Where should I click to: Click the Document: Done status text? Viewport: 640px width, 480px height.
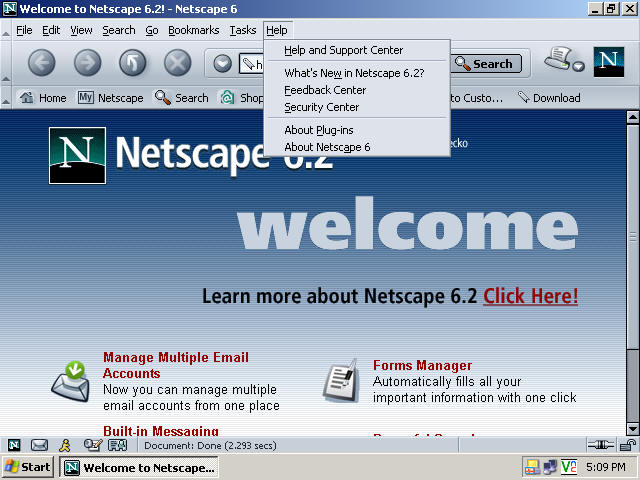click(210, 446)
